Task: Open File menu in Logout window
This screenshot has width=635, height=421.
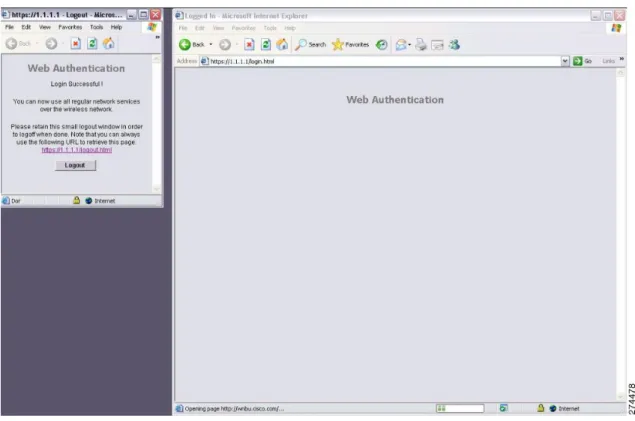Action: pos(9,27)
